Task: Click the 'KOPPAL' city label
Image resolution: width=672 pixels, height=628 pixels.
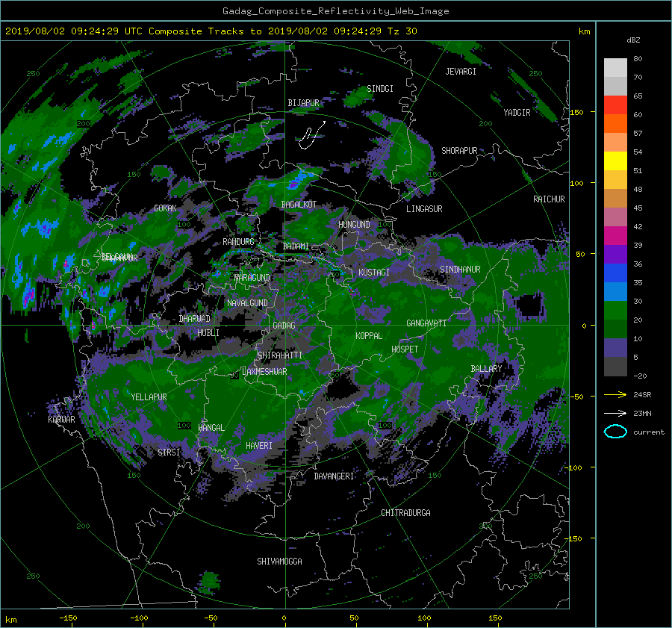Action: [x=369, y=336]
